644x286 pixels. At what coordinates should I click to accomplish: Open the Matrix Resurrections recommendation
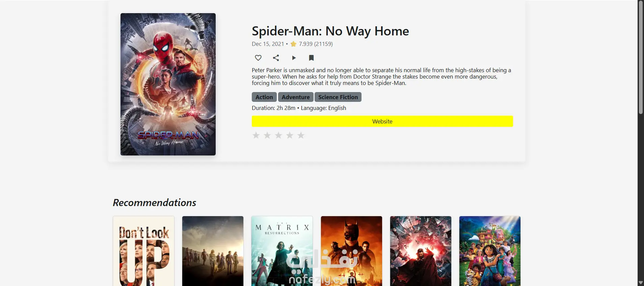(x=282, y=251)
